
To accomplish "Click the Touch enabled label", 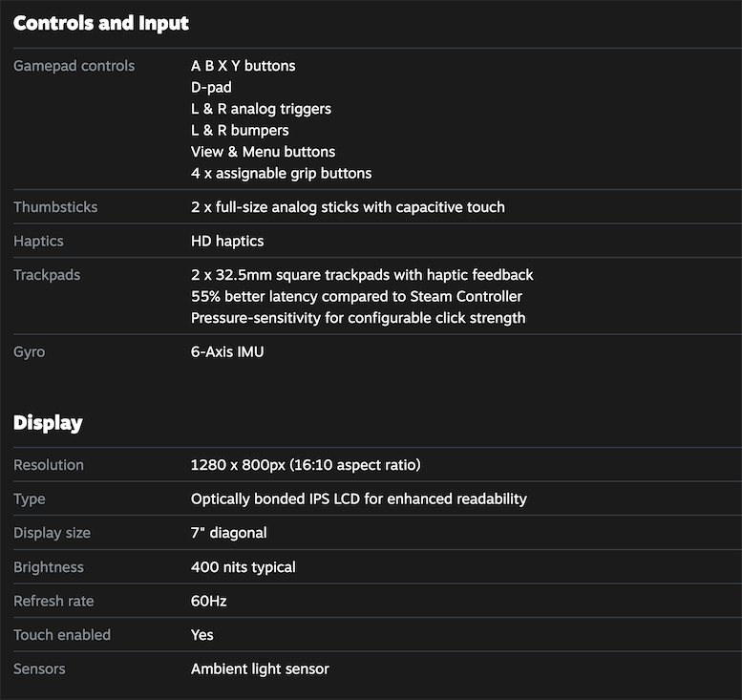I will (61, 635).
